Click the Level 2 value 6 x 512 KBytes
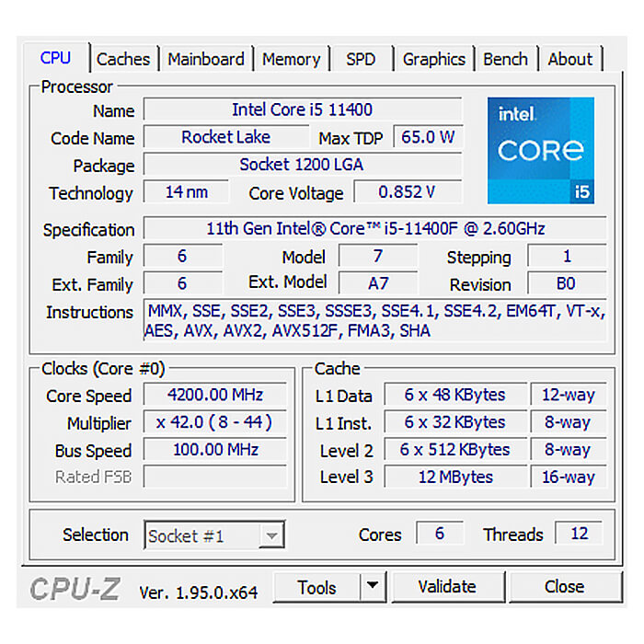 click(455, 449)
